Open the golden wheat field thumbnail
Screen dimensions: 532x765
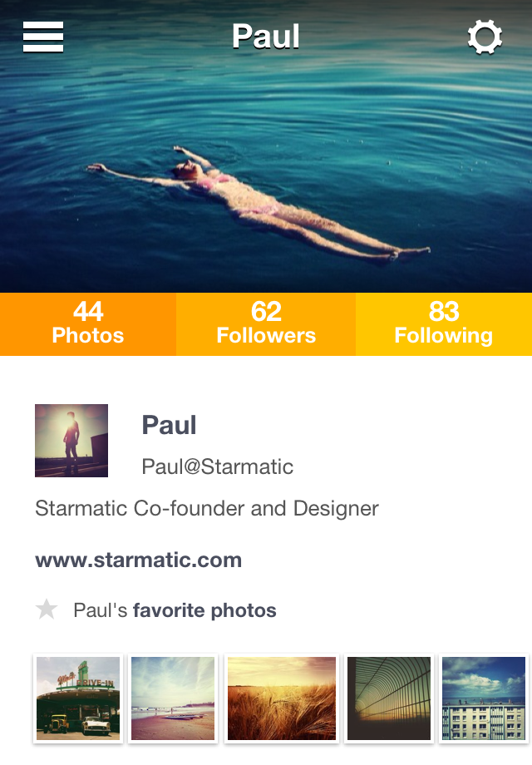pyautogui.click(x=282, y=698)
